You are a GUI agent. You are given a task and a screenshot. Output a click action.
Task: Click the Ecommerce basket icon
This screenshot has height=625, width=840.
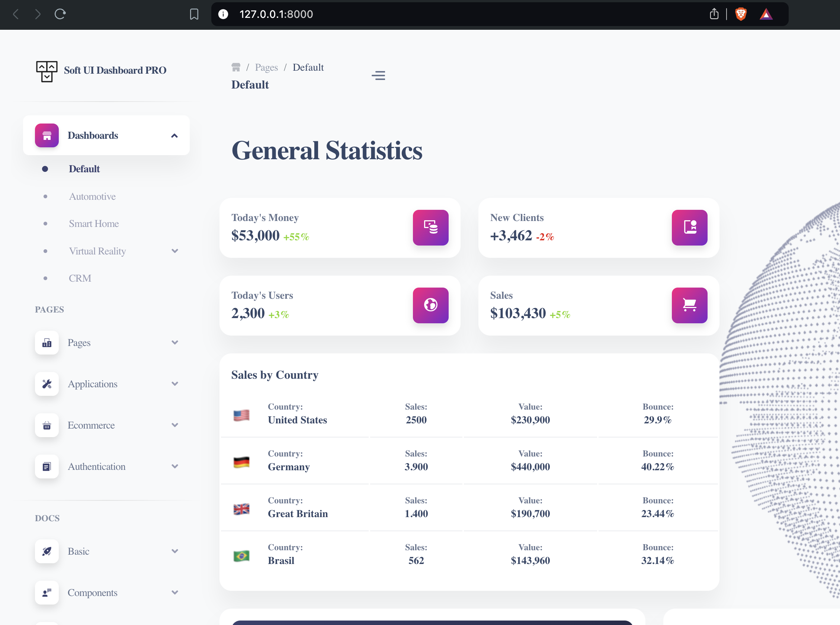pyautogui.click(x=47, y=425)
